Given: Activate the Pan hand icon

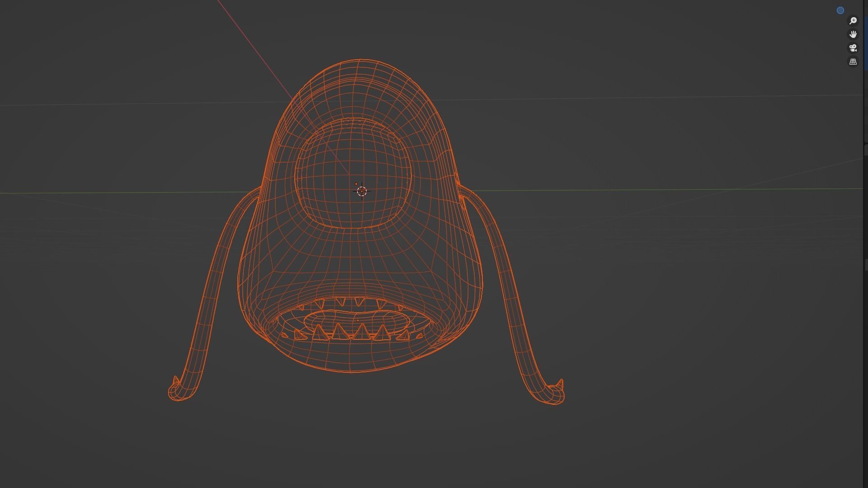Looking at the screenshot, I should coord(853,34).
